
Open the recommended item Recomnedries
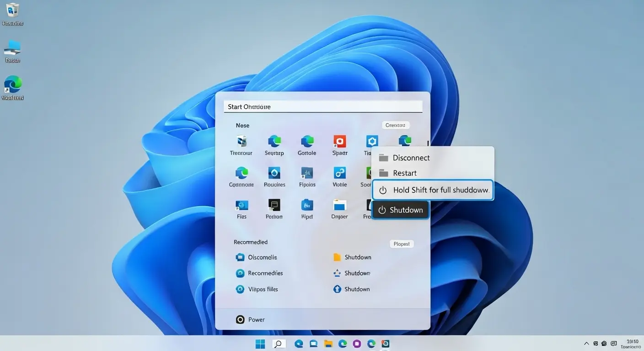pyautogui.click(x=259, y=273)
